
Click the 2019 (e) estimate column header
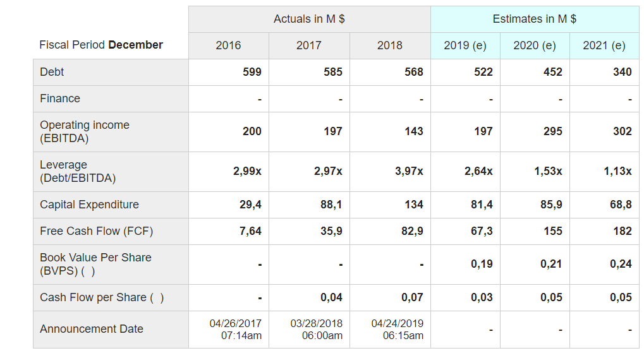pyautogui.click(x=465, y=45)
